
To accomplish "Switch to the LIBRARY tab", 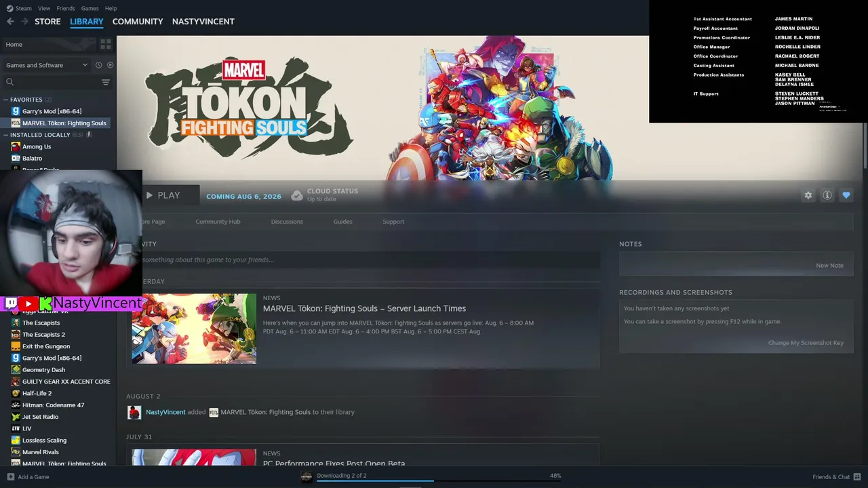I will pyautogui.click(x=87, y=22).
